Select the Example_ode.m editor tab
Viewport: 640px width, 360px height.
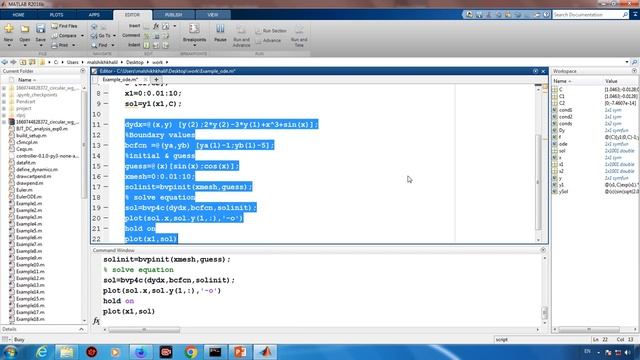(120, 80)
